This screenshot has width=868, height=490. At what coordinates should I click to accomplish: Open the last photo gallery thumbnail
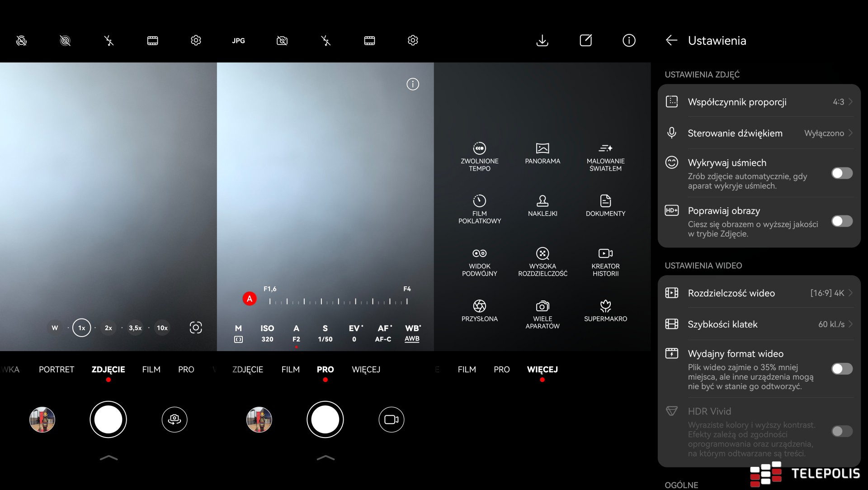pyautogui.click(x=42, y=419)
